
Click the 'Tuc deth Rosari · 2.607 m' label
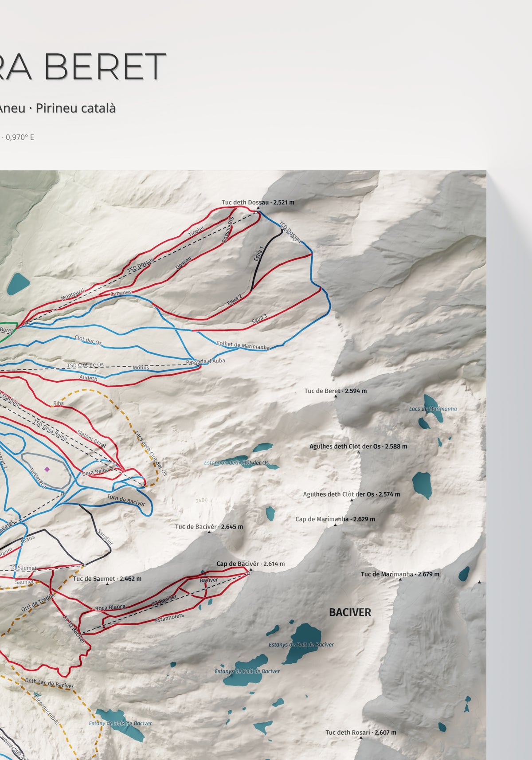[x=361, y=732]
